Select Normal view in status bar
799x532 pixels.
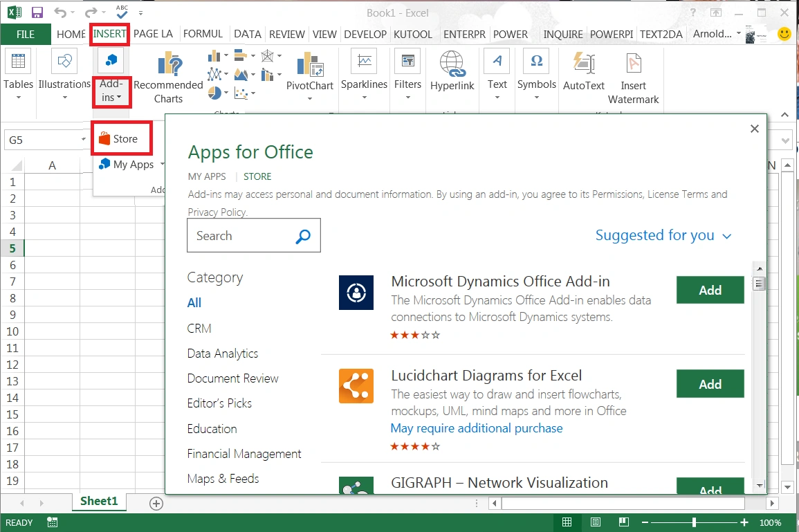point(567,522)
